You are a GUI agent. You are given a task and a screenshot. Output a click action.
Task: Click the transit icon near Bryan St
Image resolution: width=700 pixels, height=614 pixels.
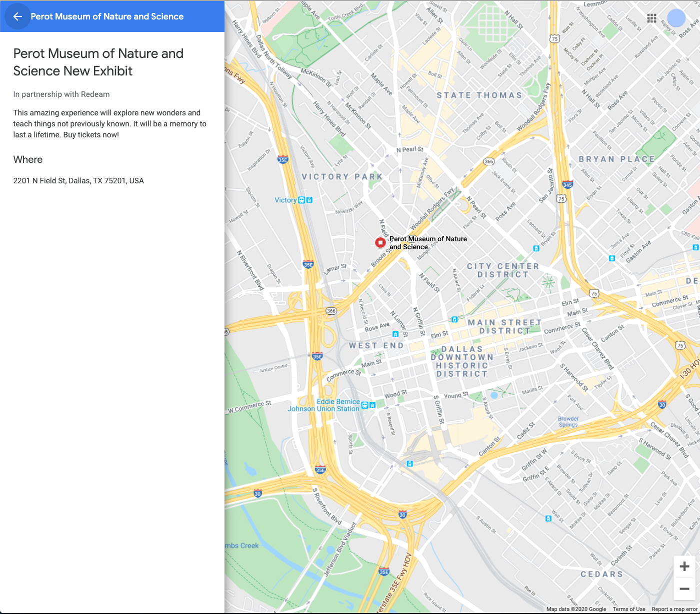pyautogui.click(x=536, y=248)
